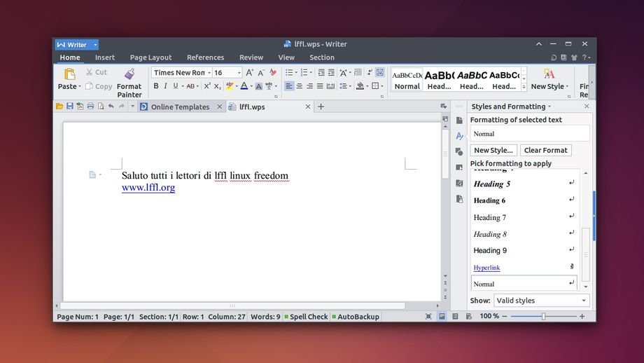Screen dimensions: 644x363
Task: Click the italic formatting icon
Action: tap(165, 86)
